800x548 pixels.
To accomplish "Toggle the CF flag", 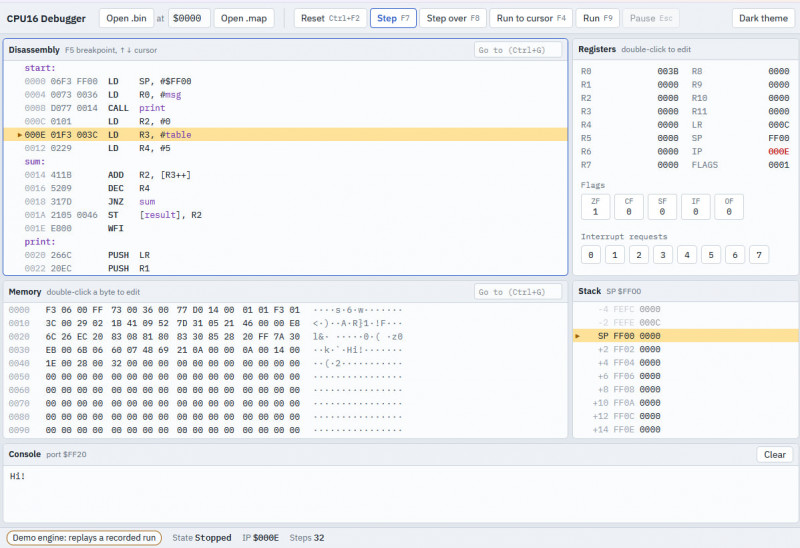I will [x=629, y=207].
